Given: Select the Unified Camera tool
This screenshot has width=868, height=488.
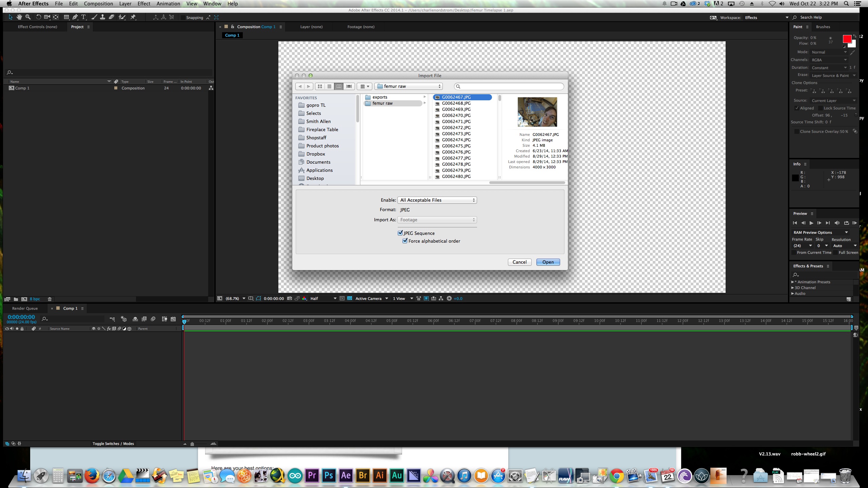Looking at the screenshot, I should (47, 17).
